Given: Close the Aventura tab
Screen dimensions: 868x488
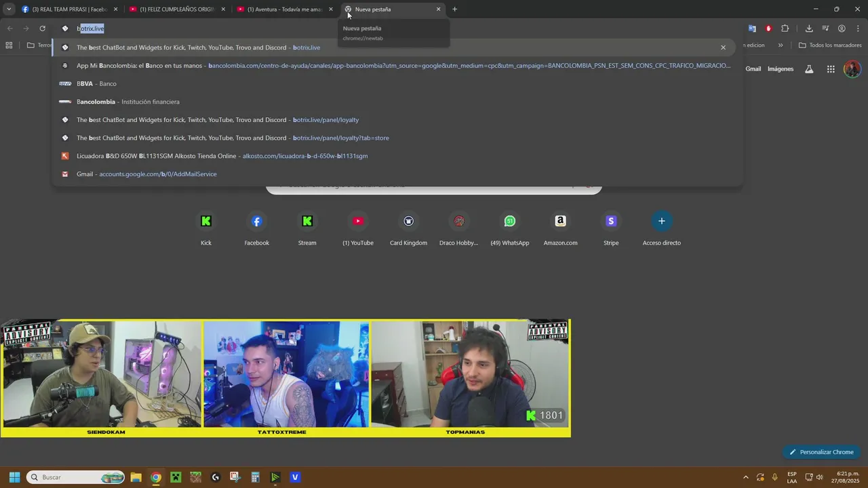Looking at the screenshot, I should coord(331,9).
